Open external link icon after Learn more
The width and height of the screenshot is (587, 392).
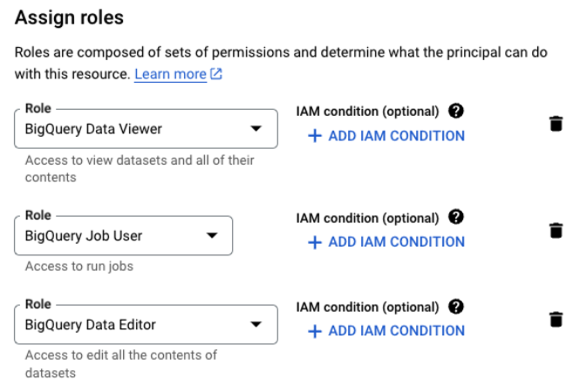click(x=216, y=75)
